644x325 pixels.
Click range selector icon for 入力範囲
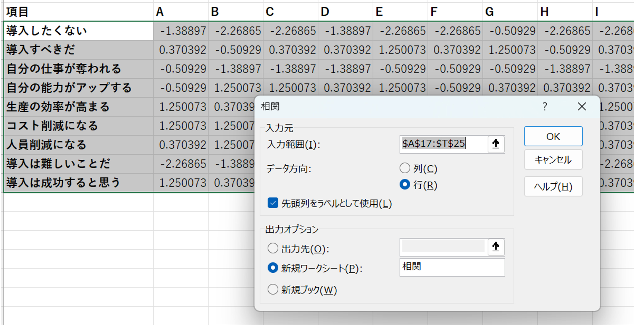coord(496,144)
